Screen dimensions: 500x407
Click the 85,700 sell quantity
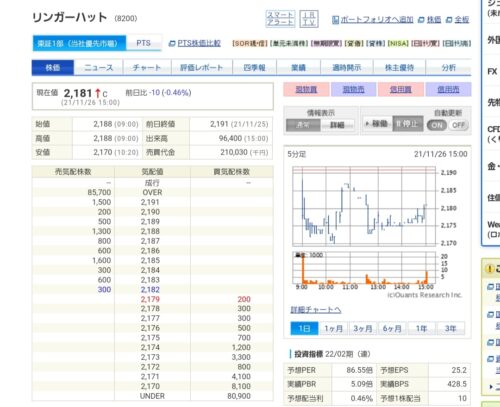pos(99,193)
